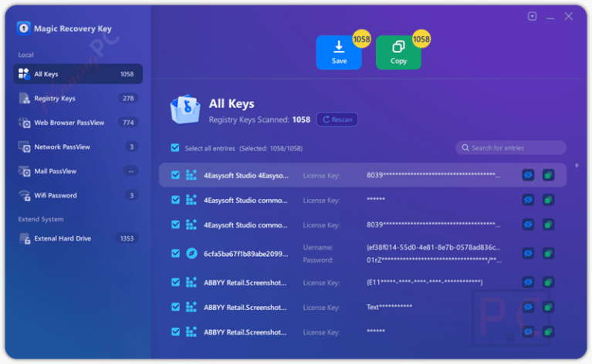Screen dimensions: 592x364
Task: Copy the ABBYY key starting with Text
Action: (x=548, y=307)
